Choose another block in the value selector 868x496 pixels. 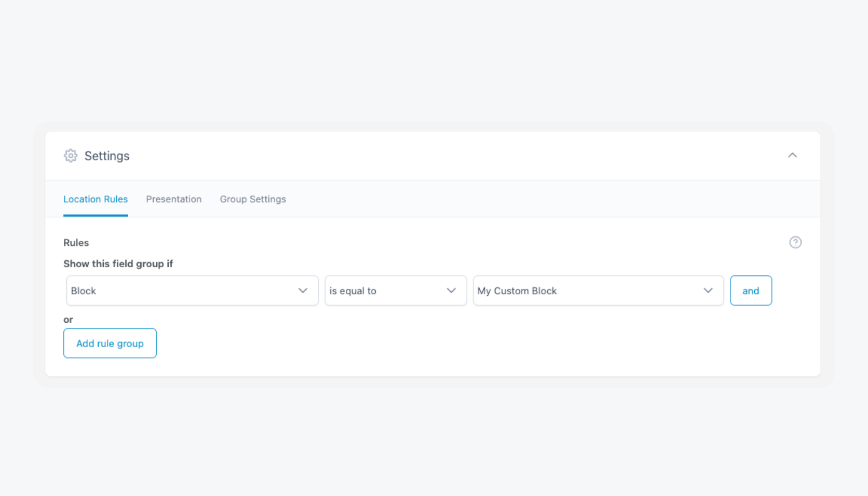598,291
